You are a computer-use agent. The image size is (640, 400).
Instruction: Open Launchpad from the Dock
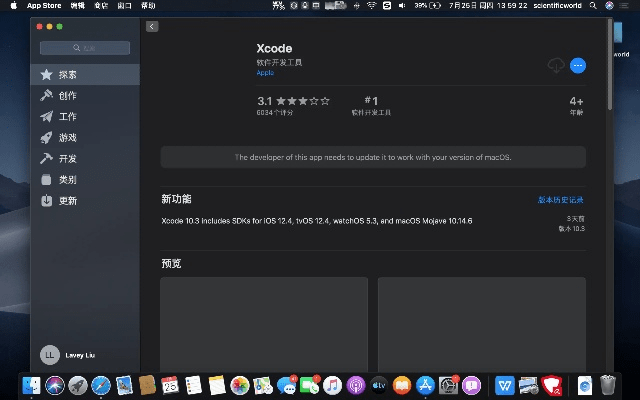point(78,385)
